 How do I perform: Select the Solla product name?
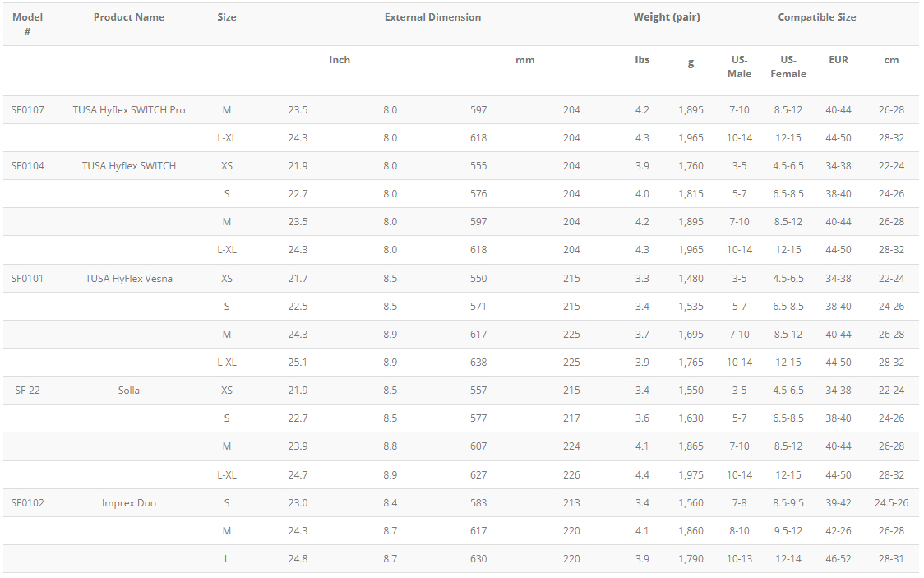coord(129,391)
